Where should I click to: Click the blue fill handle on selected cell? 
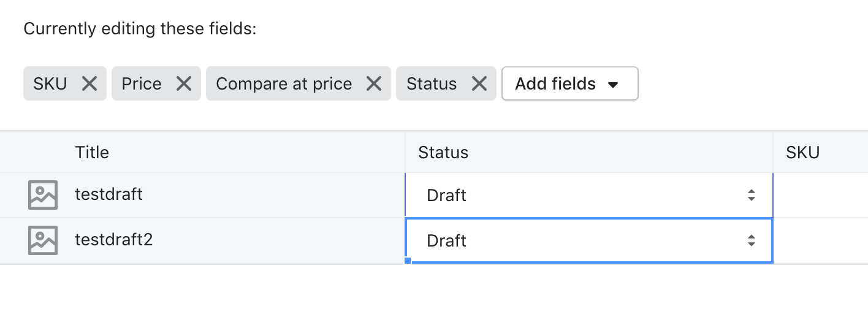(408, 261)
